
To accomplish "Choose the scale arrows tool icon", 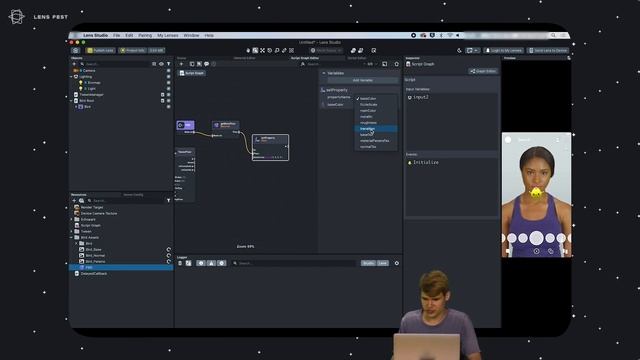I will [262, 51].
